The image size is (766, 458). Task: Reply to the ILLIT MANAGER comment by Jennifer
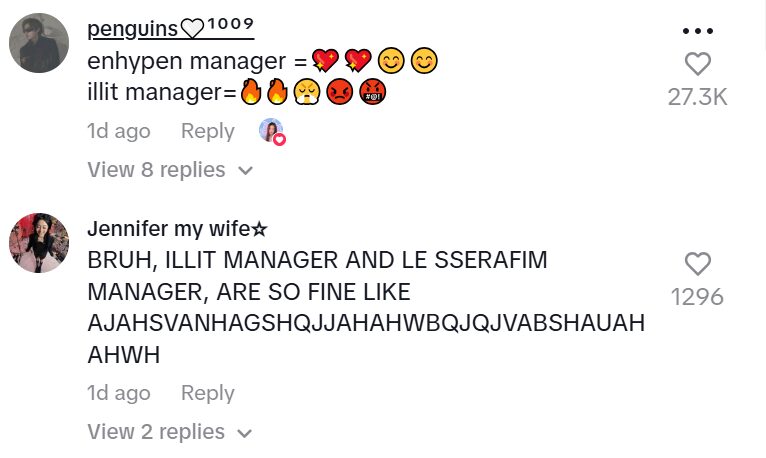tap(207, 393)
